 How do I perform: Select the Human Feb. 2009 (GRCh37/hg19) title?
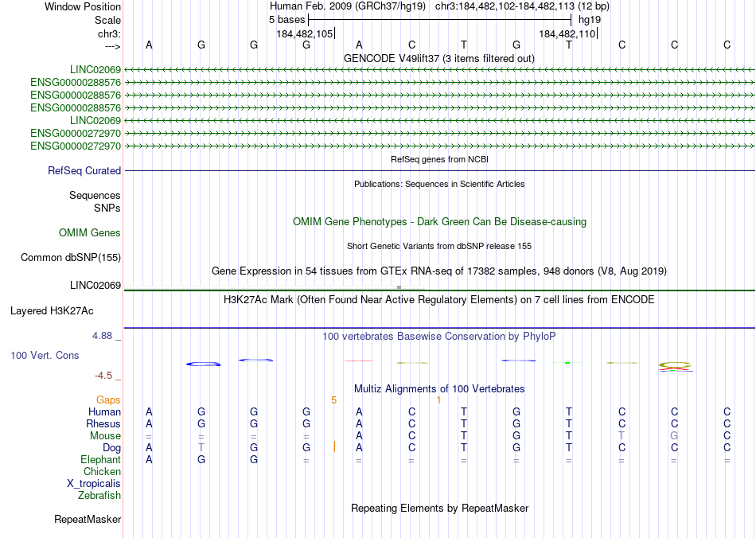tap(348, 6)
